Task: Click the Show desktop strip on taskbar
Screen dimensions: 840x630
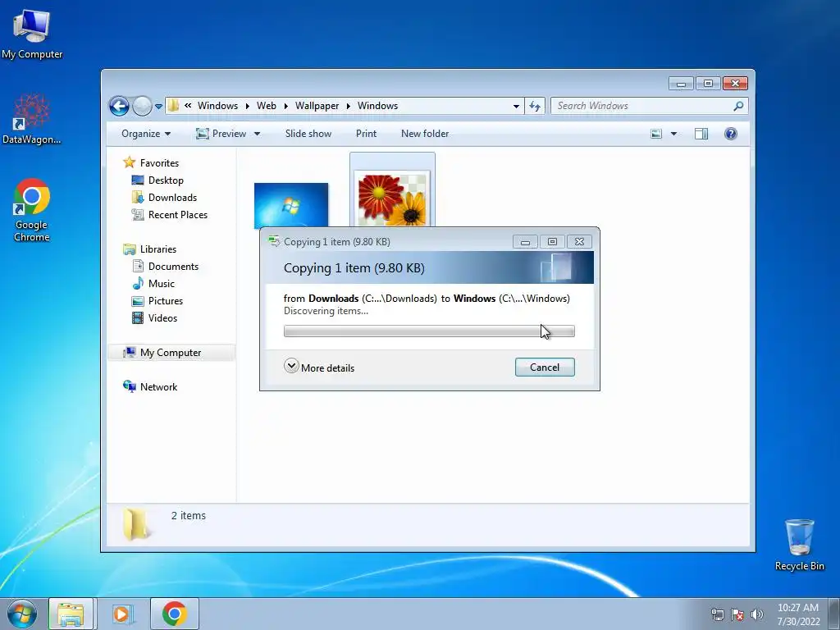Action: (834, 614)
